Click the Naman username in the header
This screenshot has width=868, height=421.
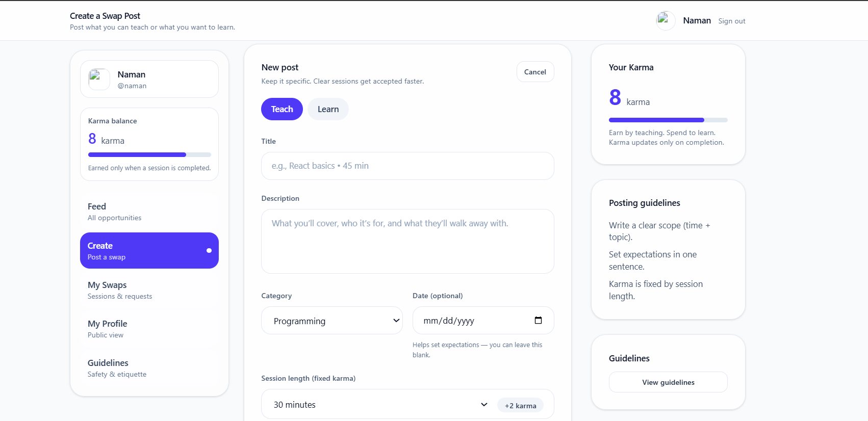[697, 20]
